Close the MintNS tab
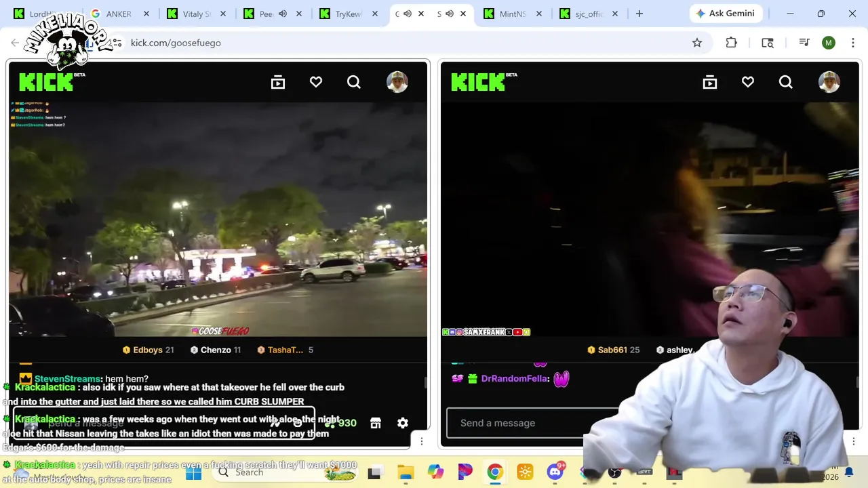 pos(539,14)
